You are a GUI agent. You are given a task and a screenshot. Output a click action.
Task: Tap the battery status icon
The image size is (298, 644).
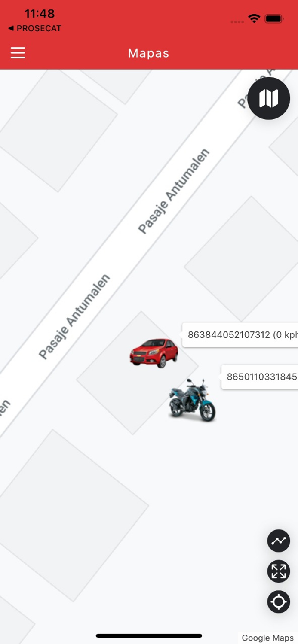[x=274, y=18]
